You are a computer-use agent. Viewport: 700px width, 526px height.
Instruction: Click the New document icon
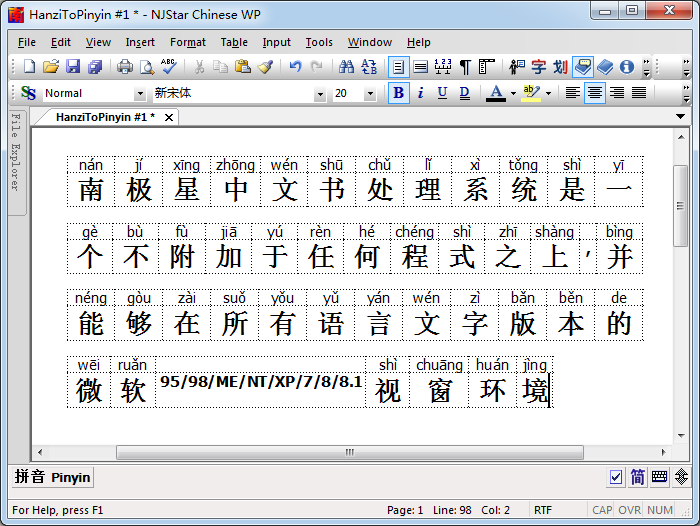[x=28, y=67]
